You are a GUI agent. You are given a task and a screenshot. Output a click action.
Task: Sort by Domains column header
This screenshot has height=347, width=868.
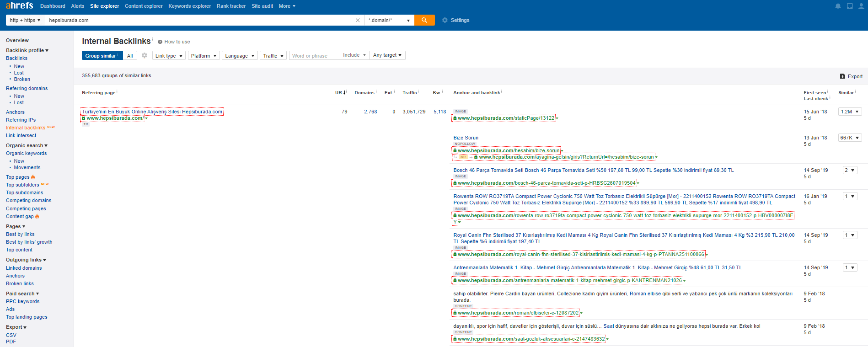click(x=365, y=93)
